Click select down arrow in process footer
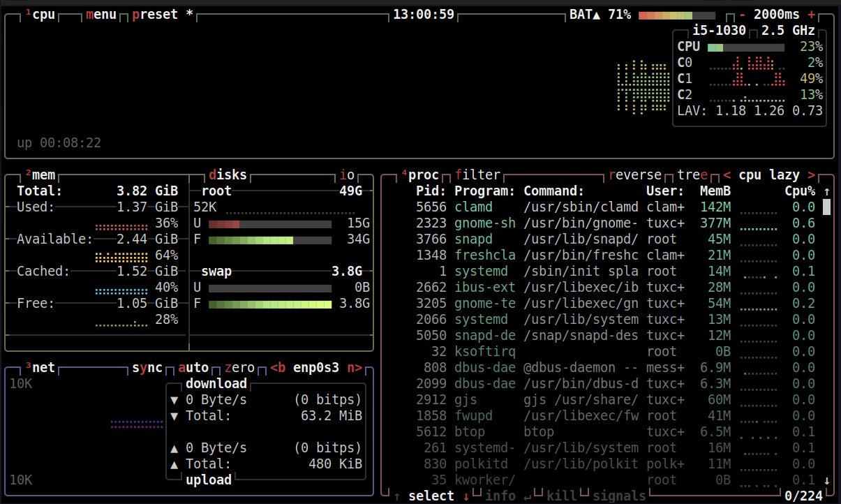Screen dimensions: 841x504 point(466,496)
